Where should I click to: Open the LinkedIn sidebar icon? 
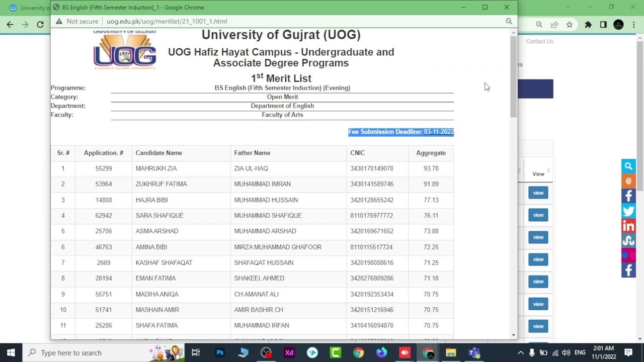click(x=628, y=226)
